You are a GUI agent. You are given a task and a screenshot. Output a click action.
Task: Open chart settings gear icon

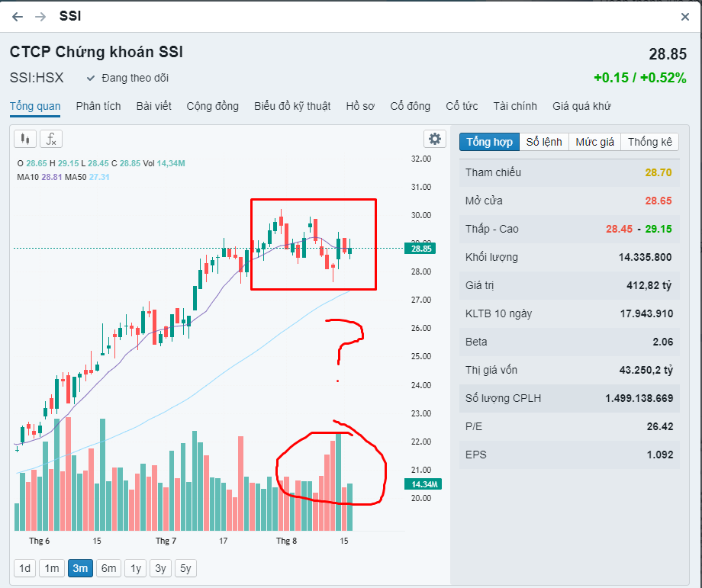(x=435, y=139)
